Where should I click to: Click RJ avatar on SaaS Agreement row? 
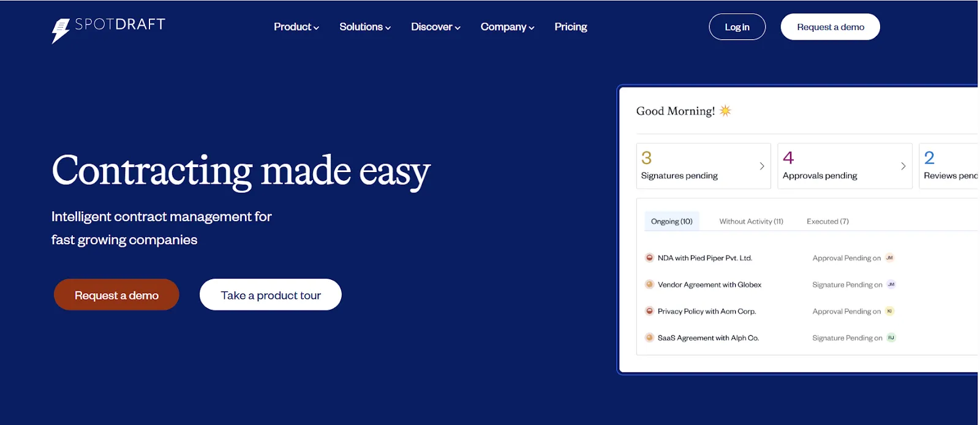tap(891, 337)
